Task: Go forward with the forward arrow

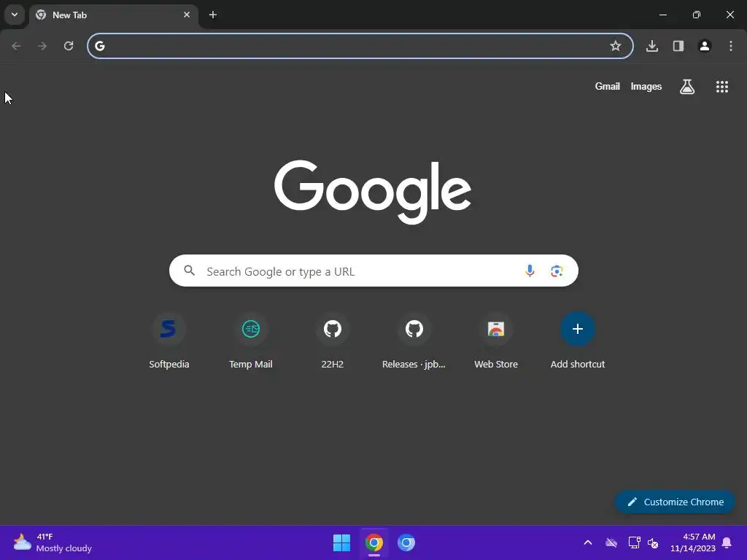Action: [x=42, y=46]
